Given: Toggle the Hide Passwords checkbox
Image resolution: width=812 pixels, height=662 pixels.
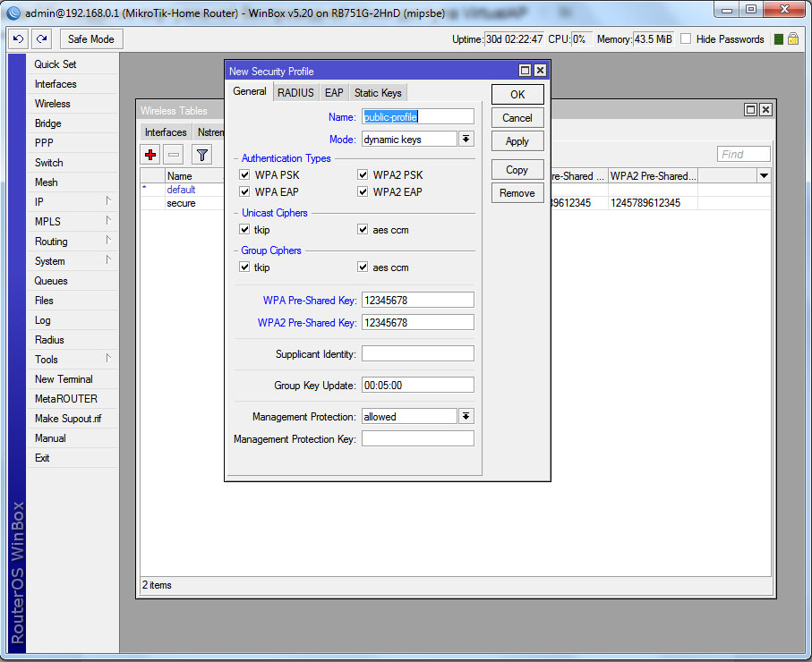Looking at the screenshot, I should point(686,39).
